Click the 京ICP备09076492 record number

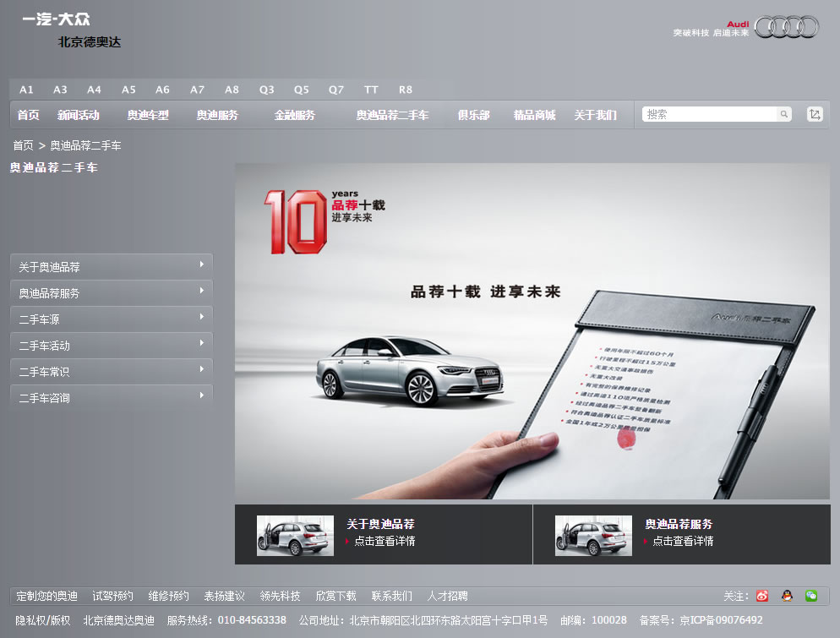click(721, 620)
